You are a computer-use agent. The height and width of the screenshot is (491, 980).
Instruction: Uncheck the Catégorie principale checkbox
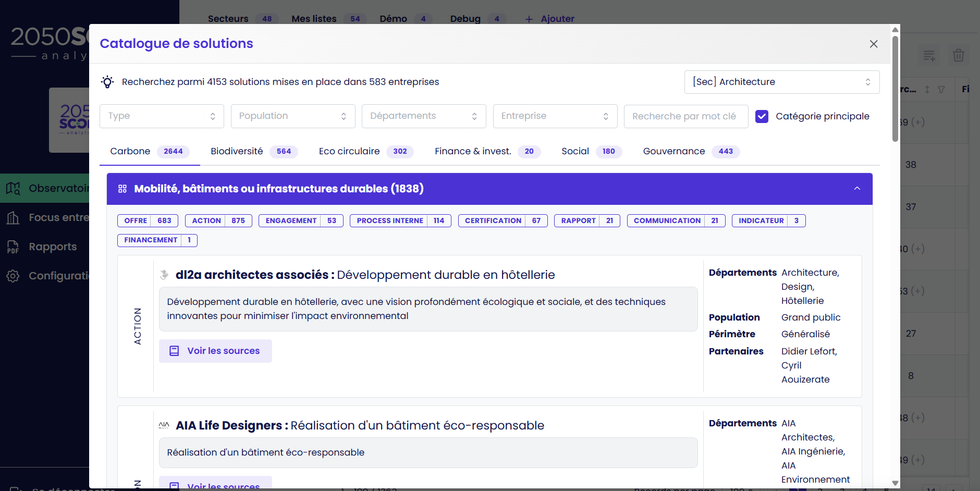coord(762,116)
